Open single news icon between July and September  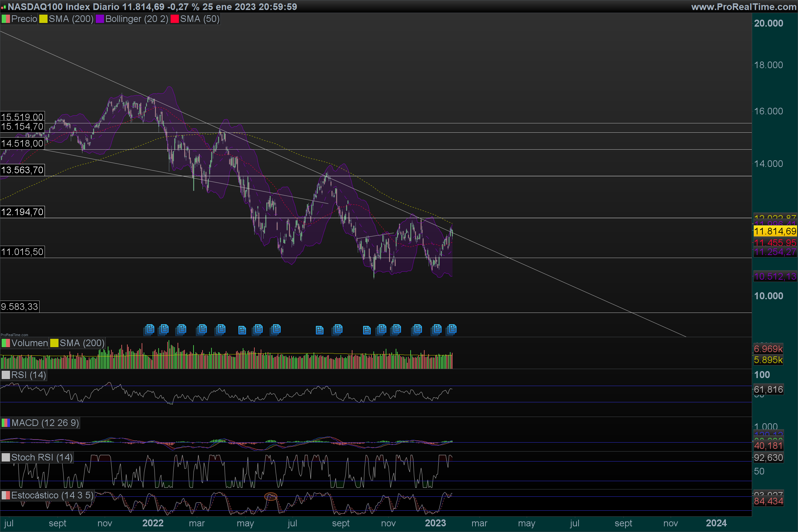320,330
